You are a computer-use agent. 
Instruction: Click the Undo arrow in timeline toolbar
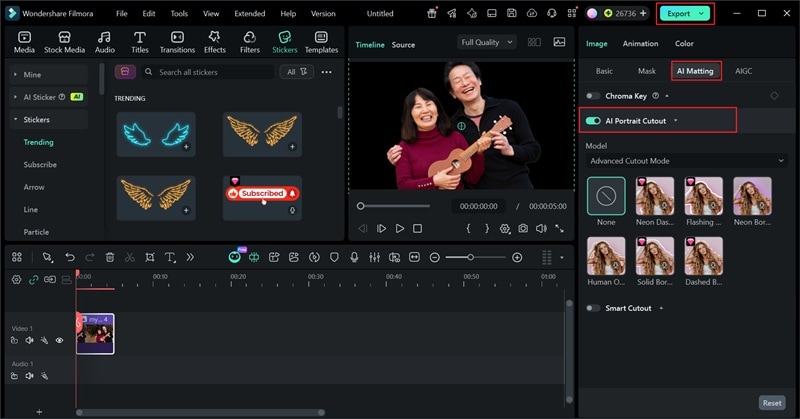[70, 257]
